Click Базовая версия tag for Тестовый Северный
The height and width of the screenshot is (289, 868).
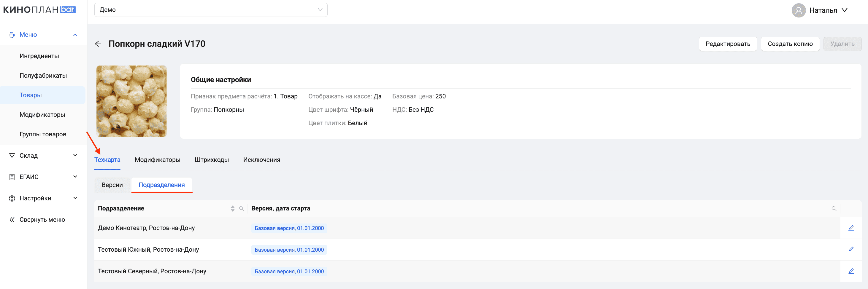[289, 271]
